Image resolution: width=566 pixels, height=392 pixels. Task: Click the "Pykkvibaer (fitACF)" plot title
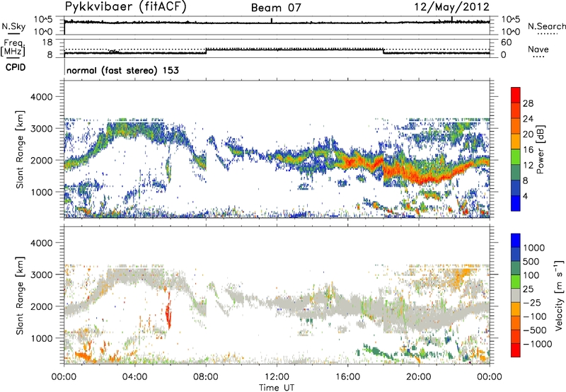[126, 7]
